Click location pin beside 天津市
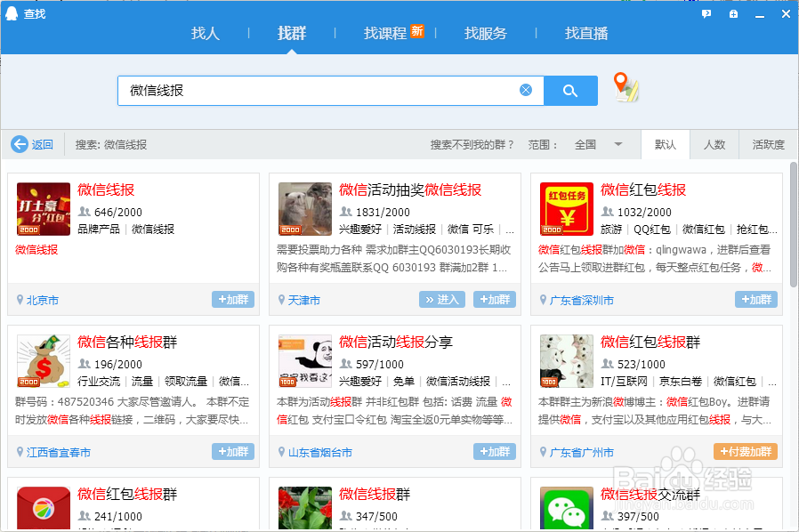Viewport: 799px width, 532px height. (281, 300)
